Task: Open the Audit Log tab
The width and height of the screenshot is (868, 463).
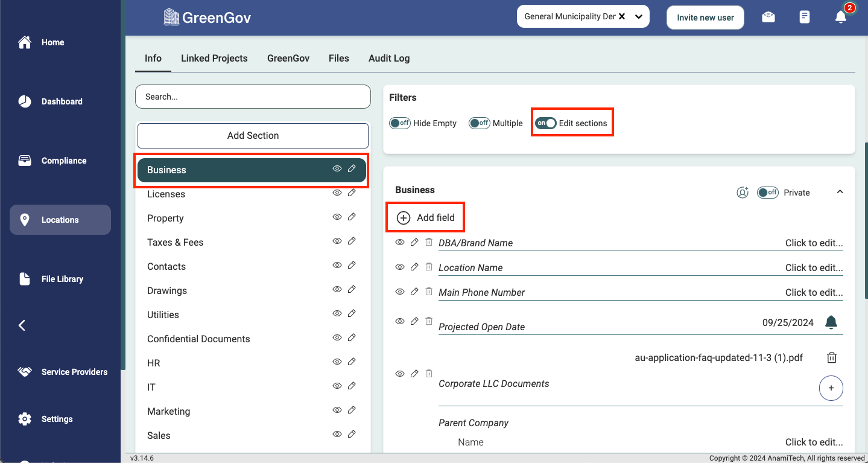Action: (389, 59)
